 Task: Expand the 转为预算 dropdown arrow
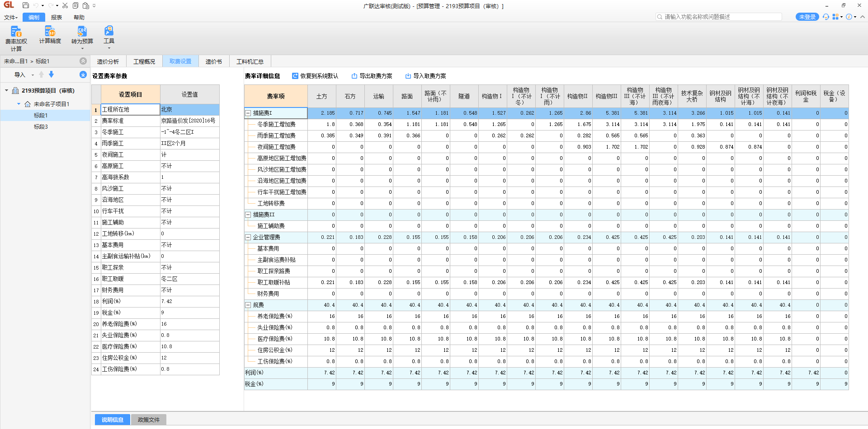82,48
